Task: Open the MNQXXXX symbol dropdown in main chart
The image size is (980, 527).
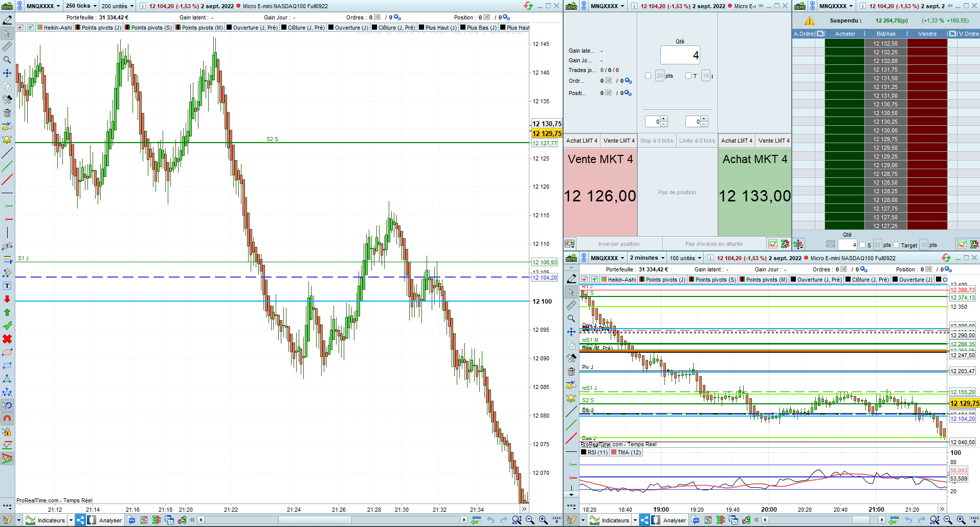Action: click(x=43, y=6)
